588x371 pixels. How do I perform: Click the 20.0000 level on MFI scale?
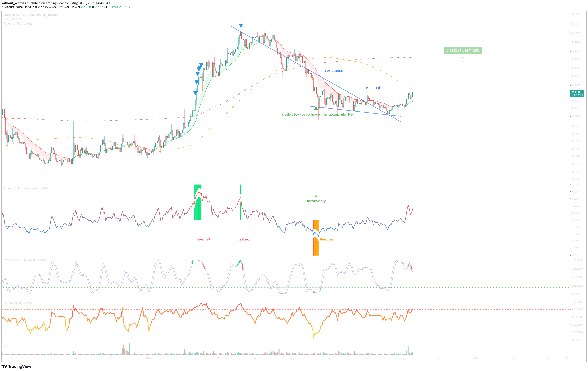[x=577, y=332]
